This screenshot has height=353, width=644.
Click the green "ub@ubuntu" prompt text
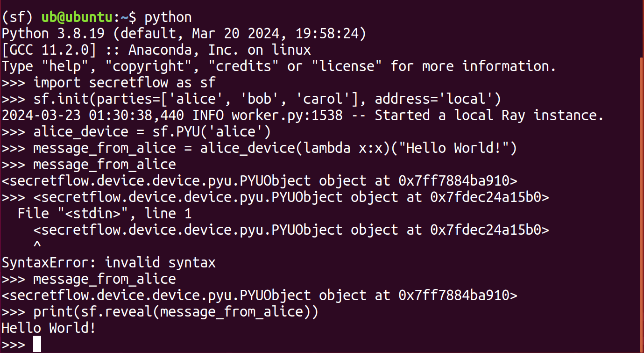77,17
